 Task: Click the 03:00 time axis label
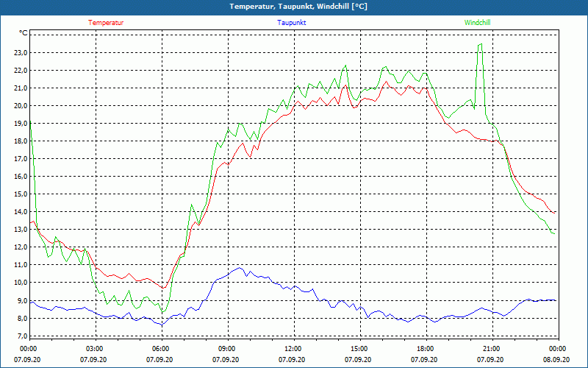(x=96, y=349)
